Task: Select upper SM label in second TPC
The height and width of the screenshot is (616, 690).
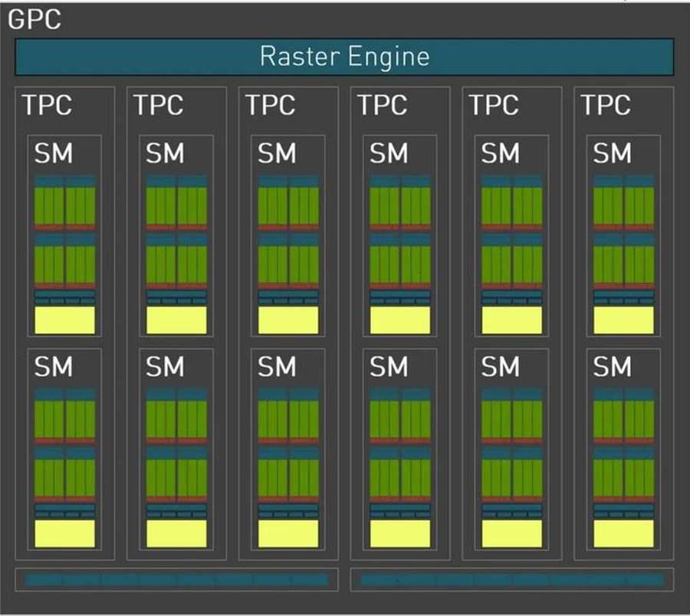Action: tap(166, 154)
